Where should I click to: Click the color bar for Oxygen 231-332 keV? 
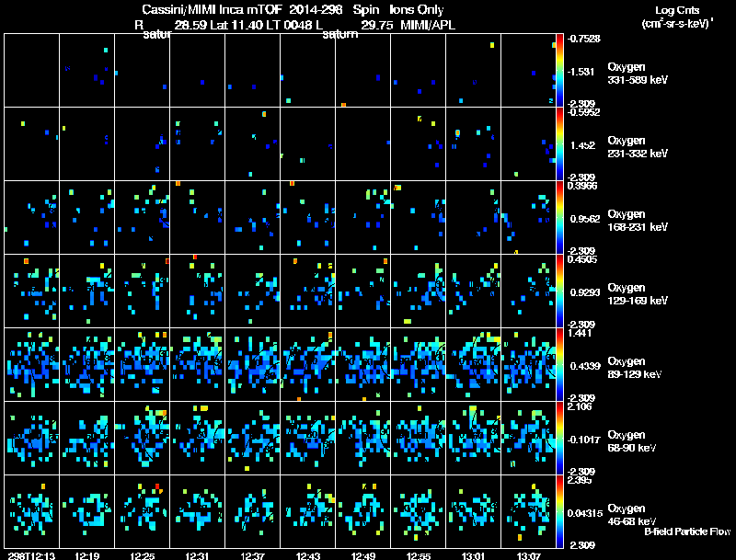tap(560, 144)
